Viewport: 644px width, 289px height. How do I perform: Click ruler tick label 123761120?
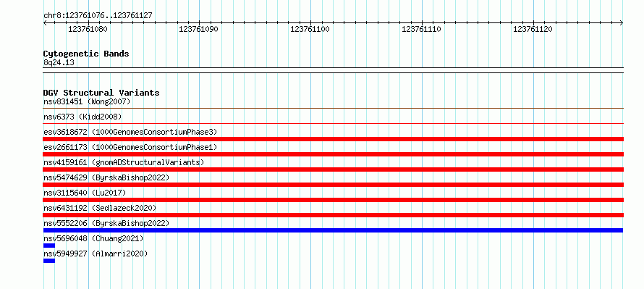point(533,29)
